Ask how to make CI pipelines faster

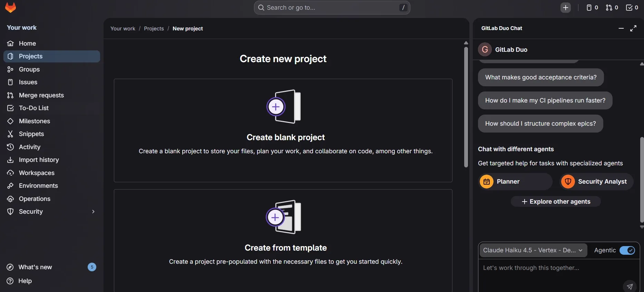(x=545, y=100)
